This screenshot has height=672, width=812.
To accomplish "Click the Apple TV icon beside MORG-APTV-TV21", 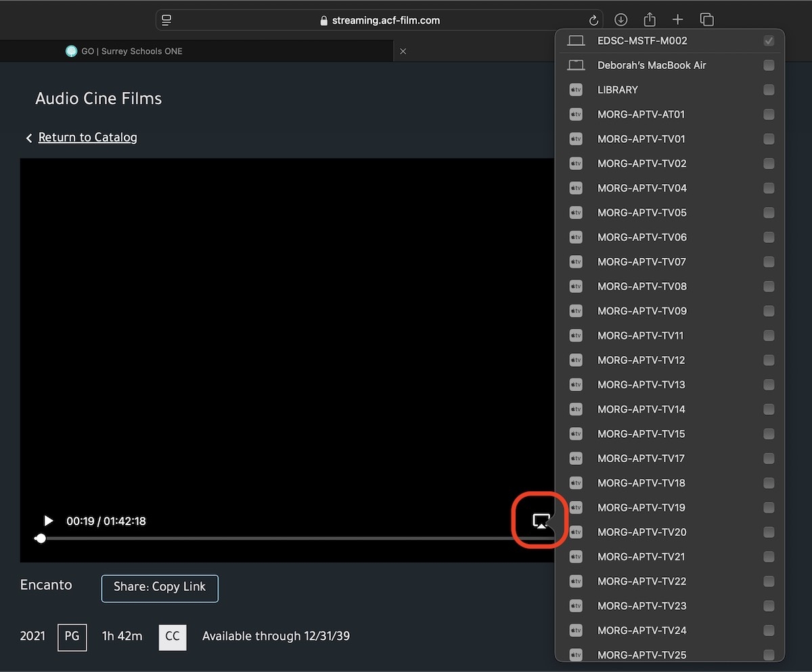I will pos(576,557).
